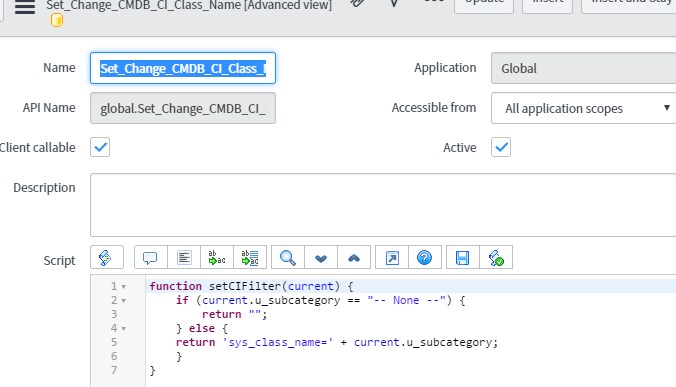Click line number 7 in the gutter
Screen dimensions: 676x387
pos(114,370)
